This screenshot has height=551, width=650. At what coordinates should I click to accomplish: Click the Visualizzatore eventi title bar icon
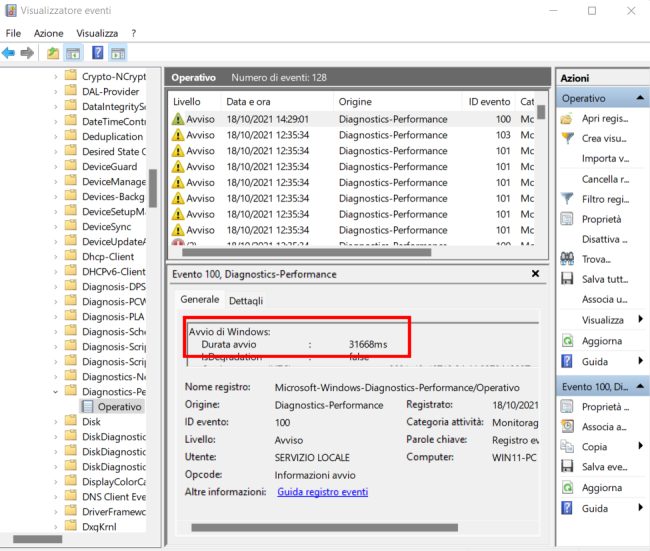pos(11,10)
